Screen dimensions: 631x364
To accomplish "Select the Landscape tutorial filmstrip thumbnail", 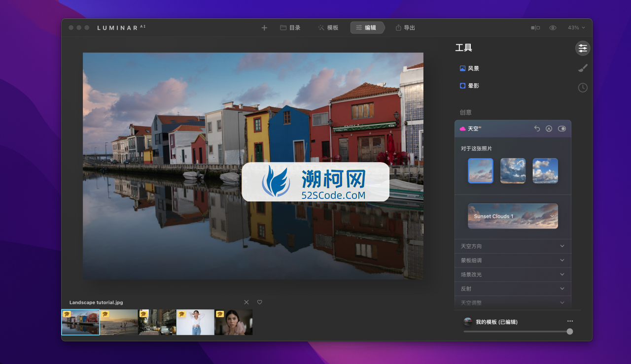I will click(x=80, y=322).
